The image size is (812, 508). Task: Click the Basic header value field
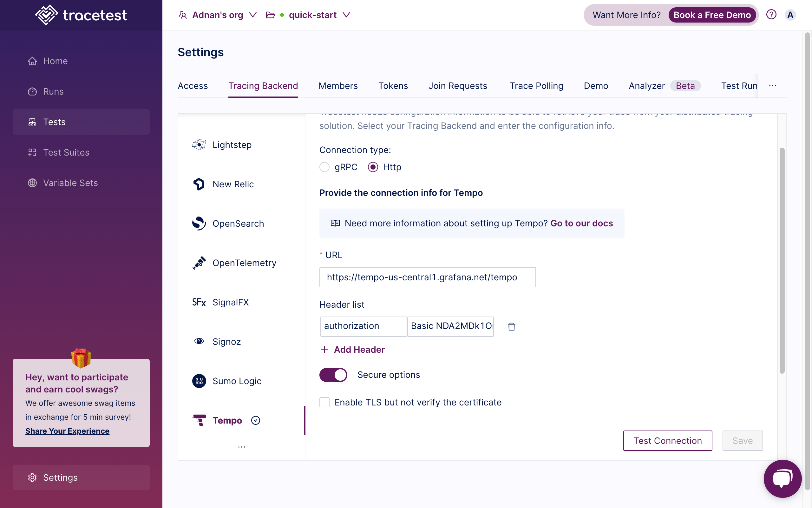tap(451, 326)
